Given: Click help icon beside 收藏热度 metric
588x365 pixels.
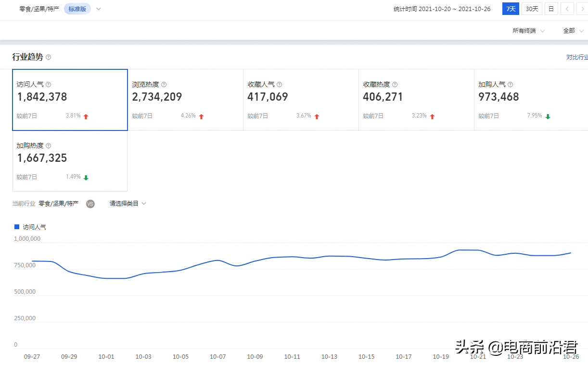Looking at the screenshot, I should [x=395, y=84].
